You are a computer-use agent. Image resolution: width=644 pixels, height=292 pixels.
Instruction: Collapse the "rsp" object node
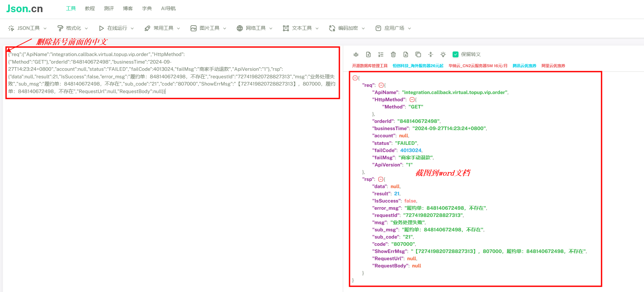tap(381, 179)
